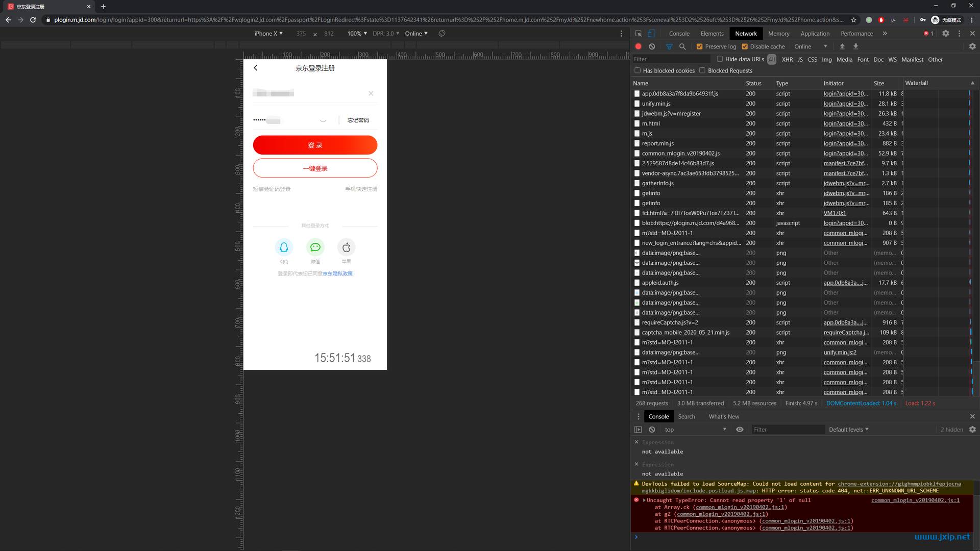This screenshot has width=980, height=551.
Task: Click the Network tab in DevTools
Action: pos(745,33)
